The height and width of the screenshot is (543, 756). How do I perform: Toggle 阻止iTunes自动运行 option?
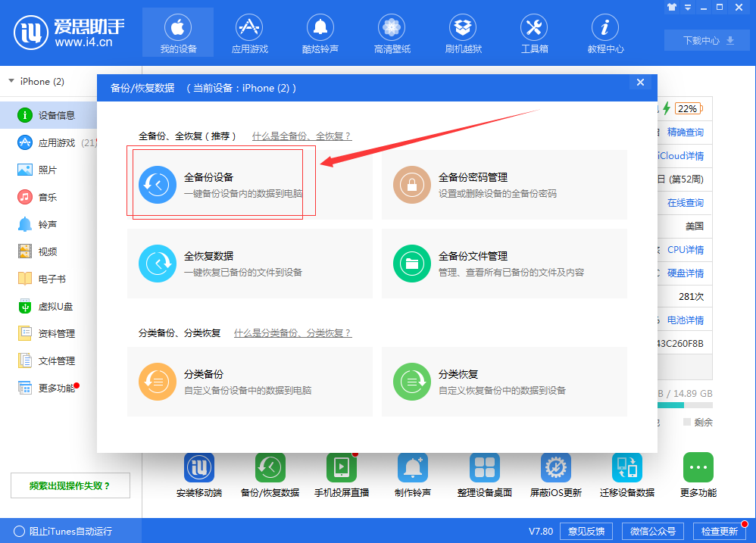click(x=19, y=532)
